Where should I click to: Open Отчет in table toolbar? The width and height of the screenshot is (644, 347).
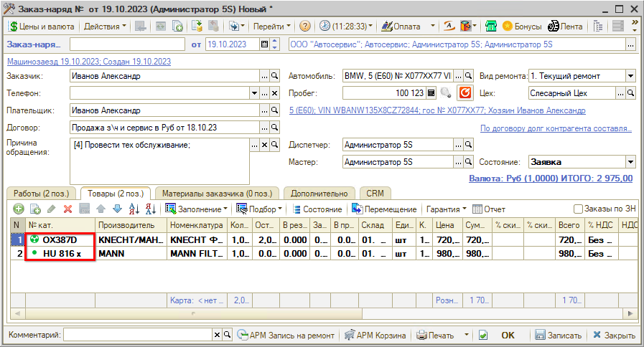tap(489, 209)
